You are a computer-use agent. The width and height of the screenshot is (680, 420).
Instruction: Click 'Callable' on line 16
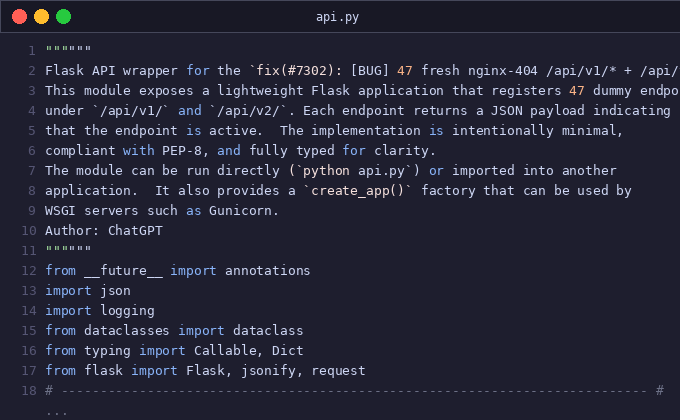[x=225, y=351]
